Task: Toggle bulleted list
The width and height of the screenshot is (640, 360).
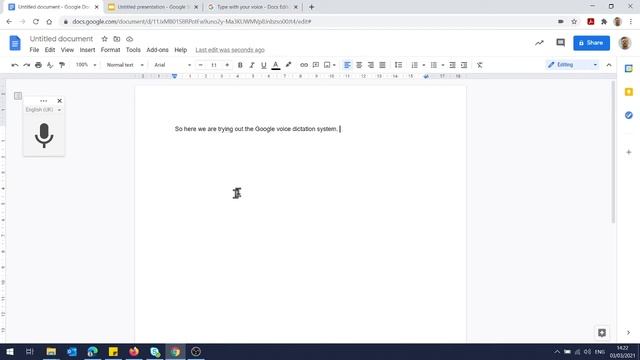Action: (x=434, y=65)
